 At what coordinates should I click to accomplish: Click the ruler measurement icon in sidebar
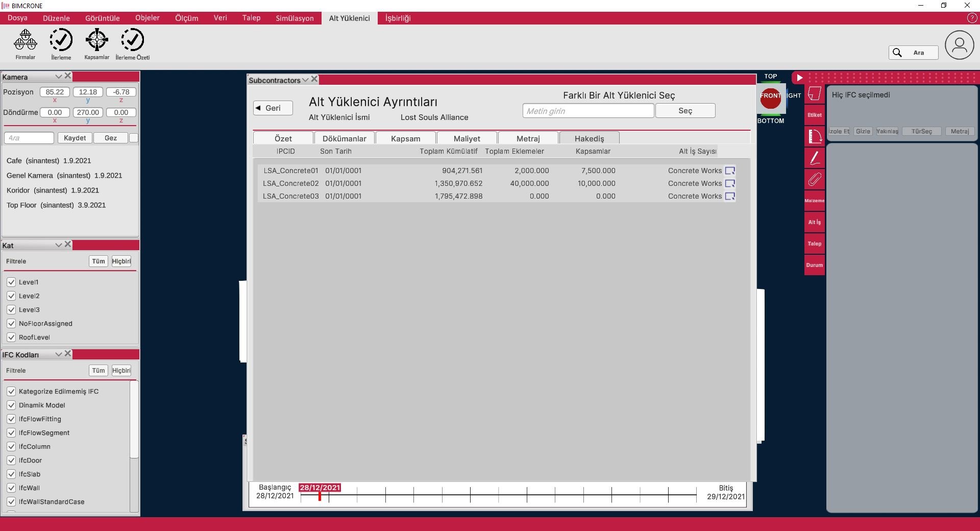tap(815, 136)
